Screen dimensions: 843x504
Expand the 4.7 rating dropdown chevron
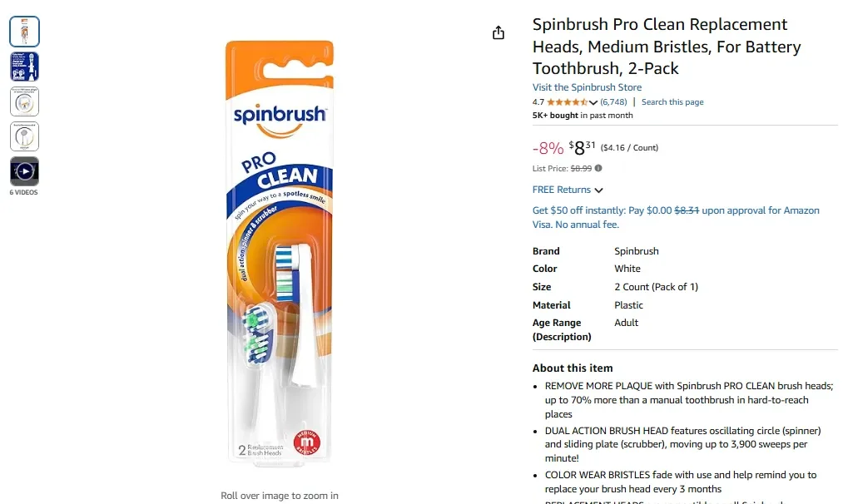click(x=594, y=101)
